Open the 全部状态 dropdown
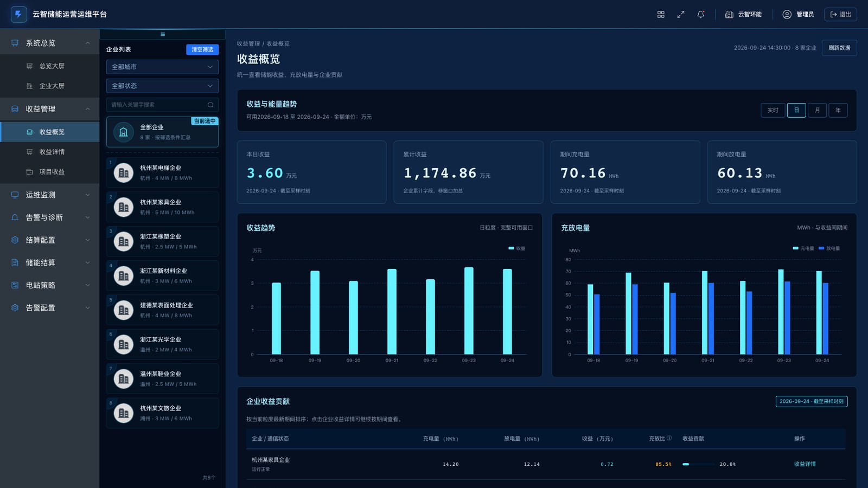 point(163,86)
